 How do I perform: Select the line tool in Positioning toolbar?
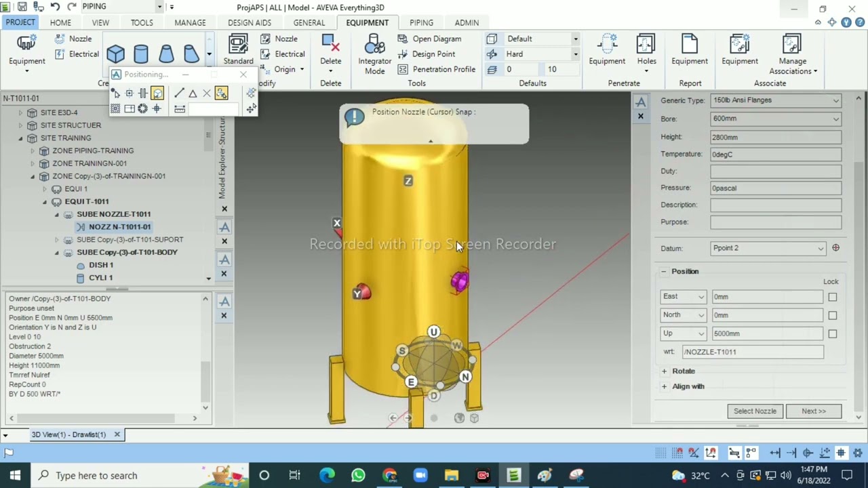[x=179, y=93]
